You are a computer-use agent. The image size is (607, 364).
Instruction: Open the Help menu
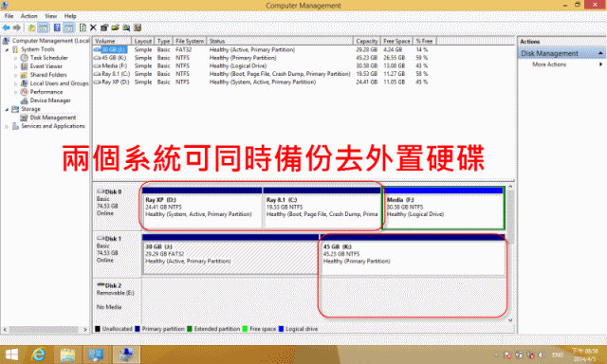pyautogui.click(x=70, y=16)
